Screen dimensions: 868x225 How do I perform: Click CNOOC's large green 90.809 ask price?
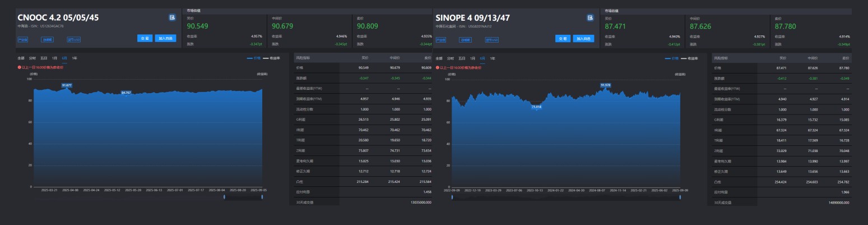[x=368, y=26]
